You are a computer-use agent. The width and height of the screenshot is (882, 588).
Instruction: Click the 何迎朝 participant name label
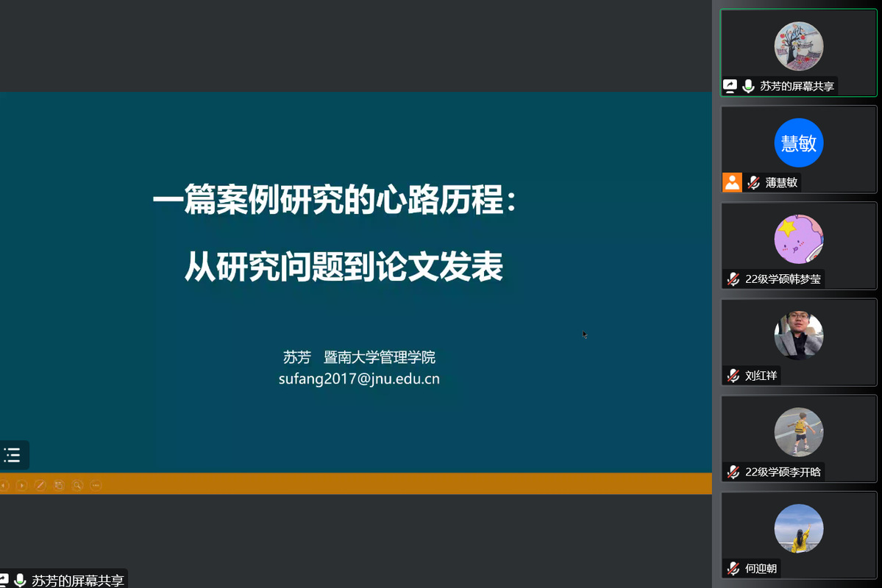(x=761, y=568)
